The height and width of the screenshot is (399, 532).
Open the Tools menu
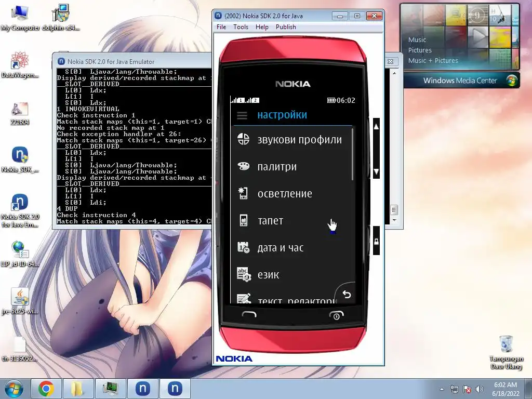[241, 27]
